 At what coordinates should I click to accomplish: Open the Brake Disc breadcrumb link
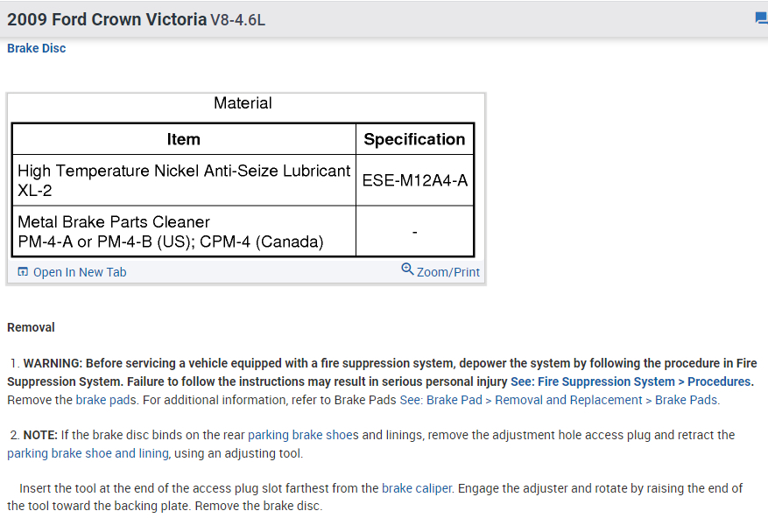click(x=37, y=48)
